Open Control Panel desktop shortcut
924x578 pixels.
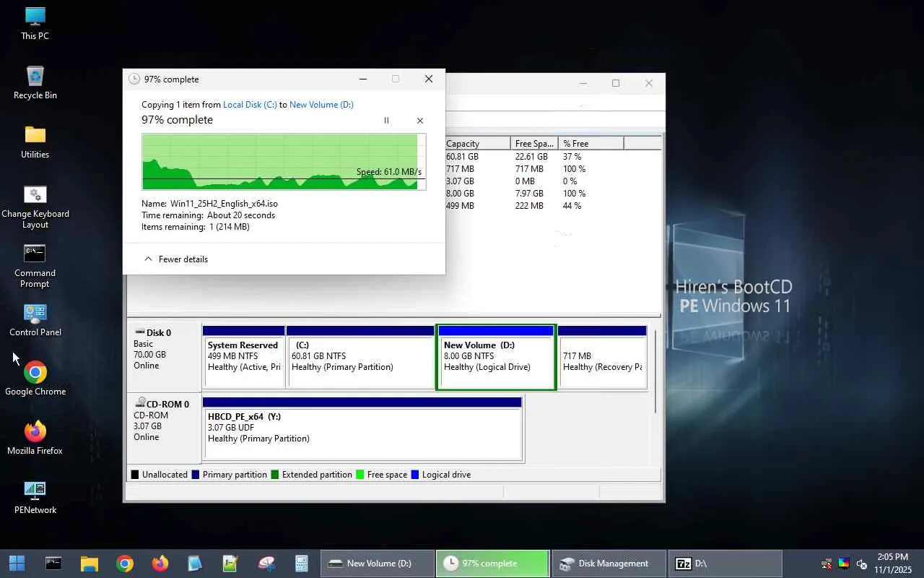pyautogui.click(x=35, y=319)
